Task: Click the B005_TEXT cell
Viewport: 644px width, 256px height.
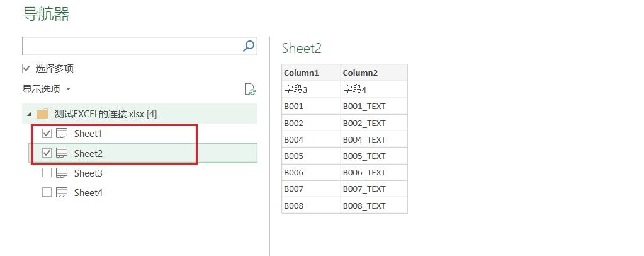Action: tap(374, 156)
